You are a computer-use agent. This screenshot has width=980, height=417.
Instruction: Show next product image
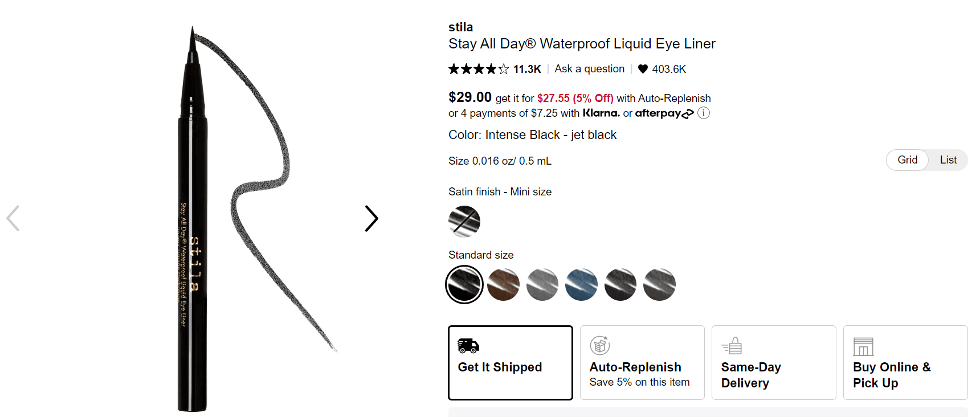click(371, 218)
